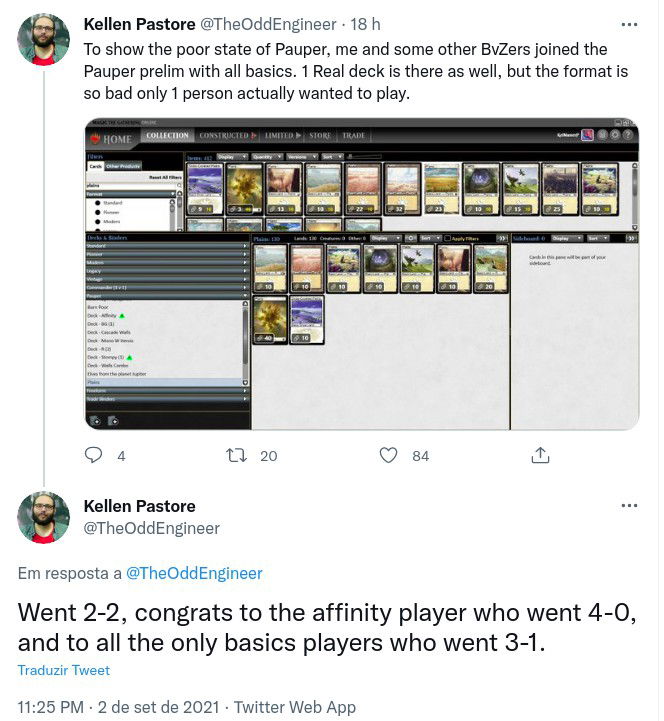Open more options on first tweet
The height and width of the screenshot is (721, 664).
629,24
